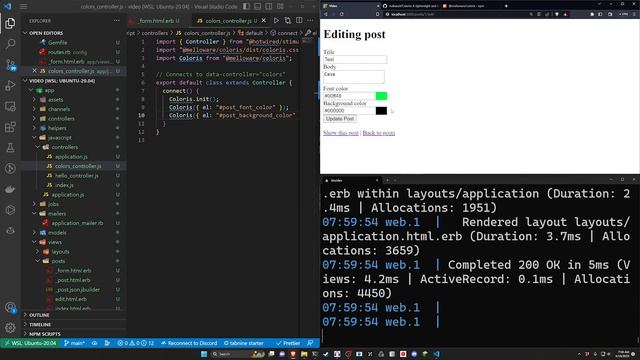The height and width of the screenshot is (360, 640).
Task: Open the Explorer view in activity bar
Action: click(x=10, y=23)
